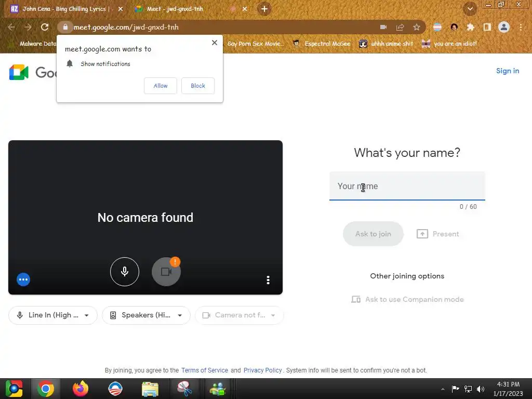Open the three-dot more options in preview
The width and height of the screenshot is (532, 399).
pos(268,280)
